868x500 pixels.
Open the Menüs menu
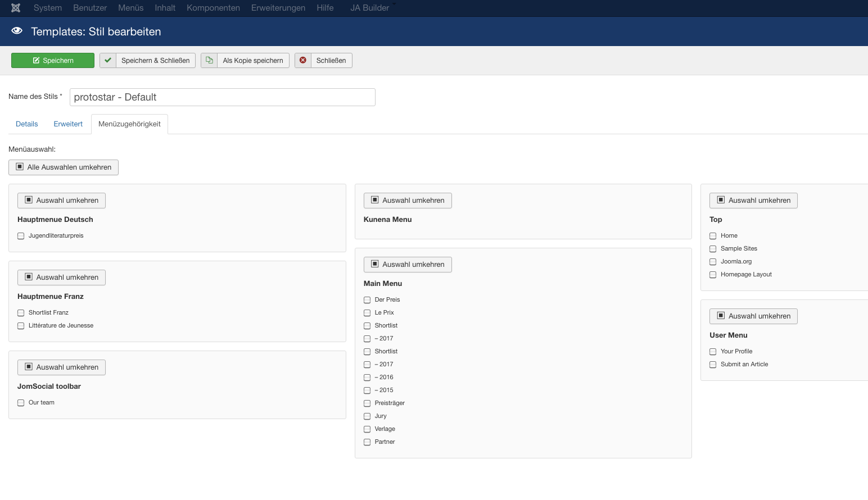pos(131,8)
